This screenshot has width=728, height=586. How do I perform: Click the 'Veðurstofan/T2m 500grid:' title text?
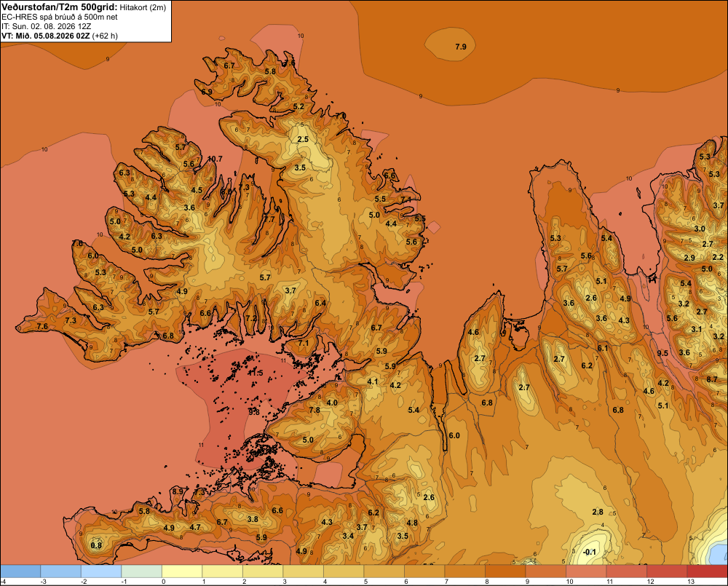[x=60, y=7]
